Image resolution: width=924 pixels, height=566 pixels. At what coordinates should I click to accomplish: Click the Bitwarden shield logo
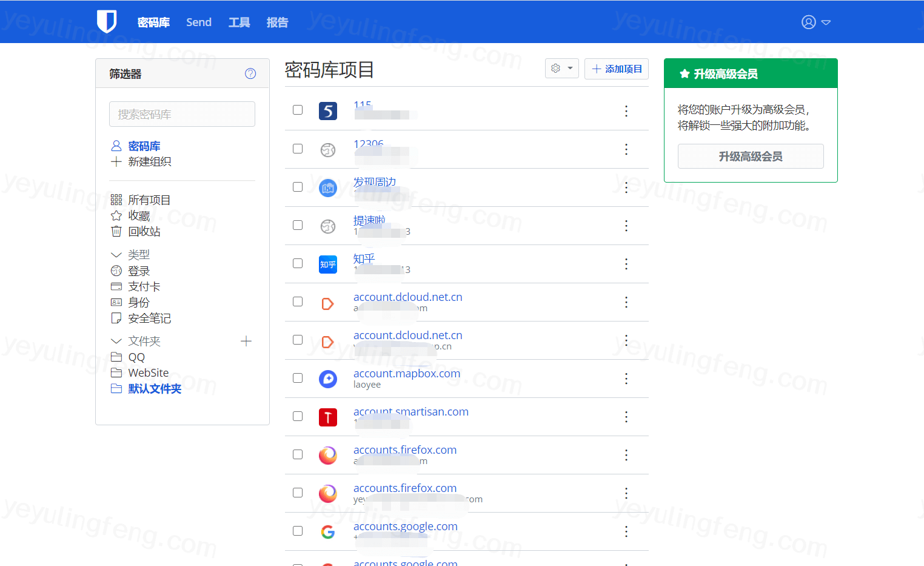(x=107, y=22)
